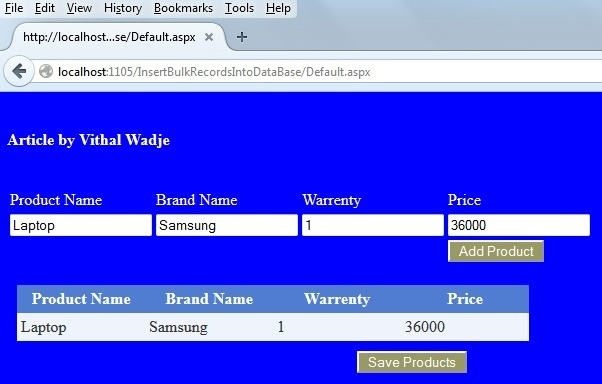
Task: Open the Edit menu
Action: point(45,8)
